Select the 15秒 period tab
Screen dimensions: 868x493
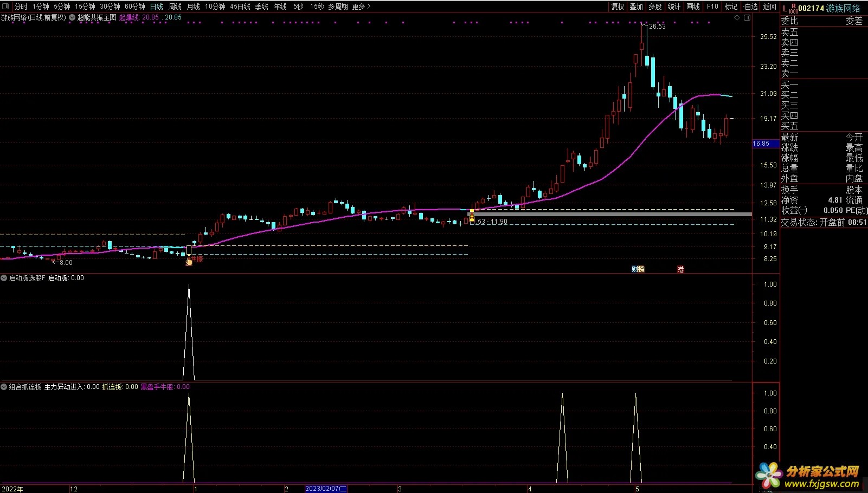[x=317, y=7]
